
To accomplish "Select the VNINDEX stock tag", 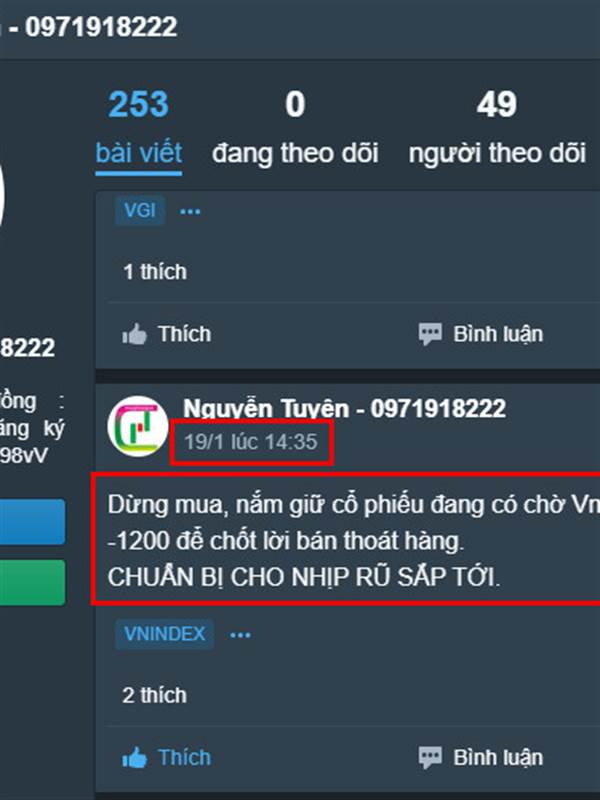I will pyautogui.click(x=164, y=634).
